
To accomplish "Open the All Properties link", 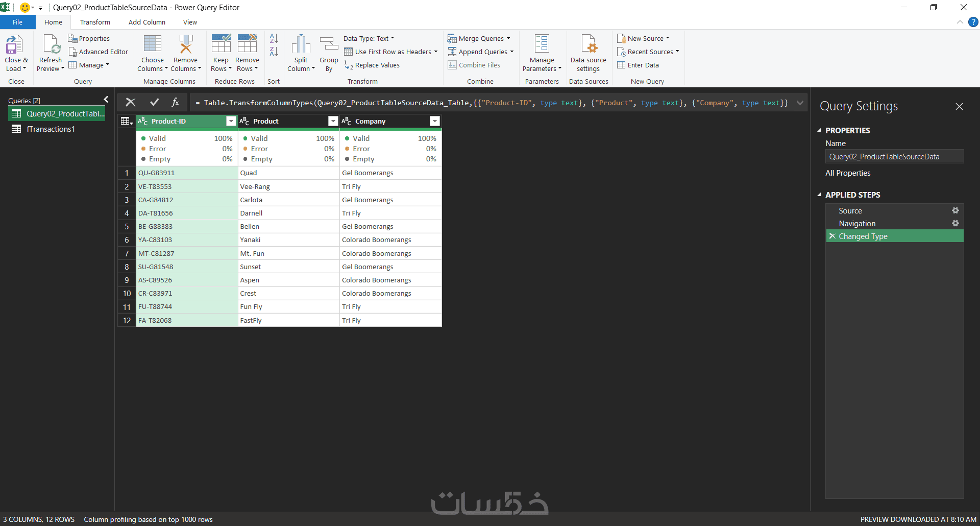I will 848,173.
